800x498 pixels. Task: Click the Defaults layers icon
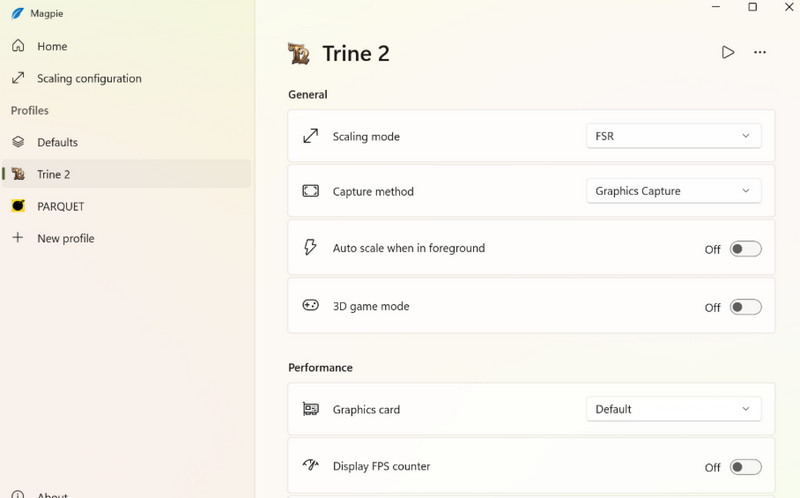[x=18, y=142]
